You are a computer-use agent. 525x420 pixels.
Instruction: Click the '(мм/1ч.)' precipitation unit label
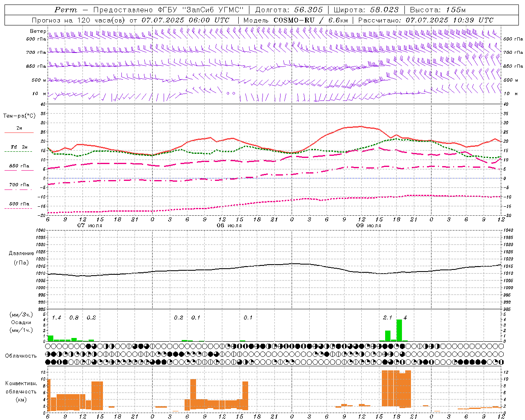tap(21, 330)
